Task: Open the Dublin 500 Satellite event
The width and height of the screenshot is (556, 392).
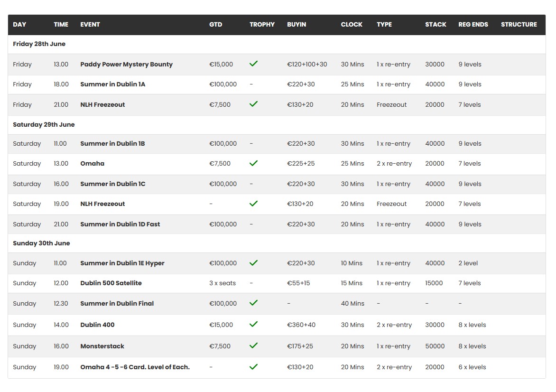Action: pos(111,283)
